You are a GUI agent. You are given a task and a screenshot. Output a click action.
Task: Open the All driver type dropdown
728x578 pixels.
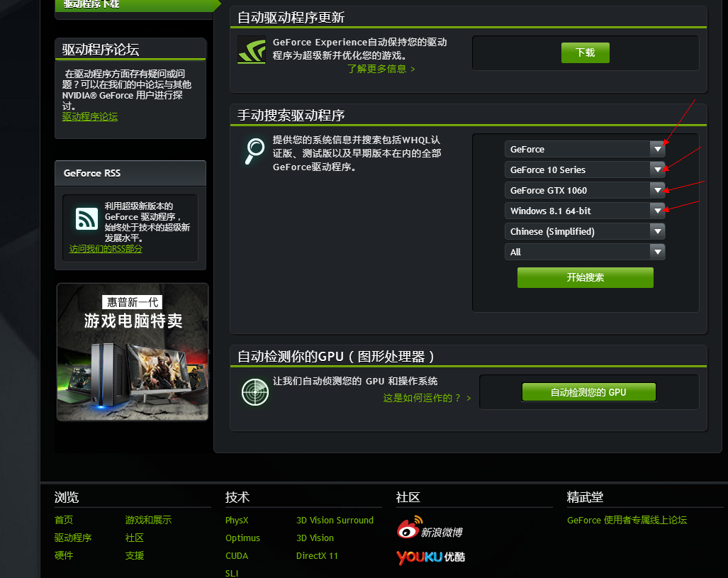(585, 252)
